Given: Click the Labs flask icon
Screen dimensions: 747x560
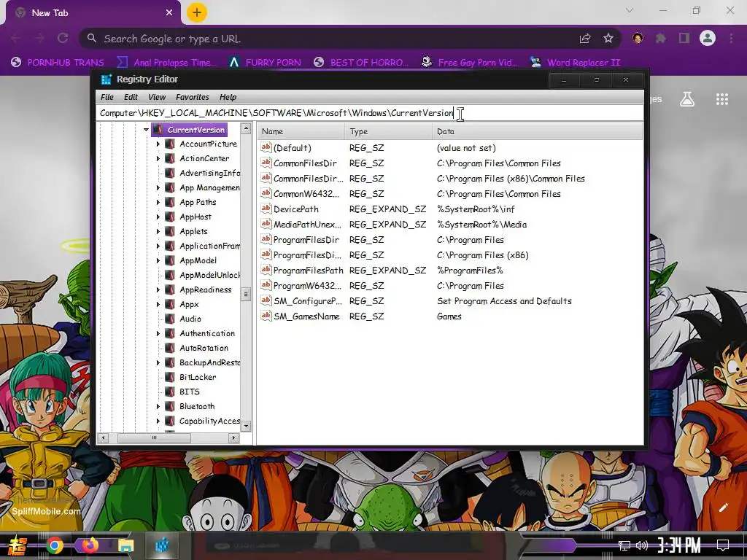Looking at the screenshot, I should coord(687,99).
